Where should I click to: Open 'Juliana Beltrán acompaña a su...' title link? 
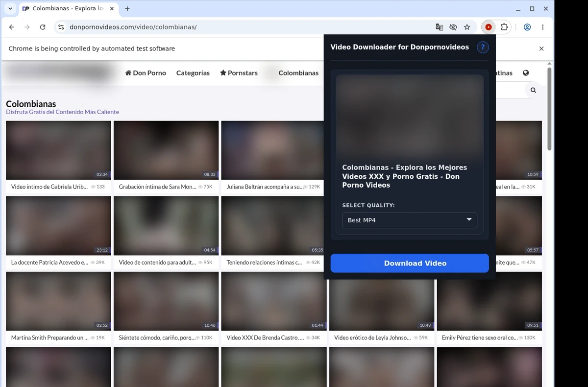tap(265, 187)
